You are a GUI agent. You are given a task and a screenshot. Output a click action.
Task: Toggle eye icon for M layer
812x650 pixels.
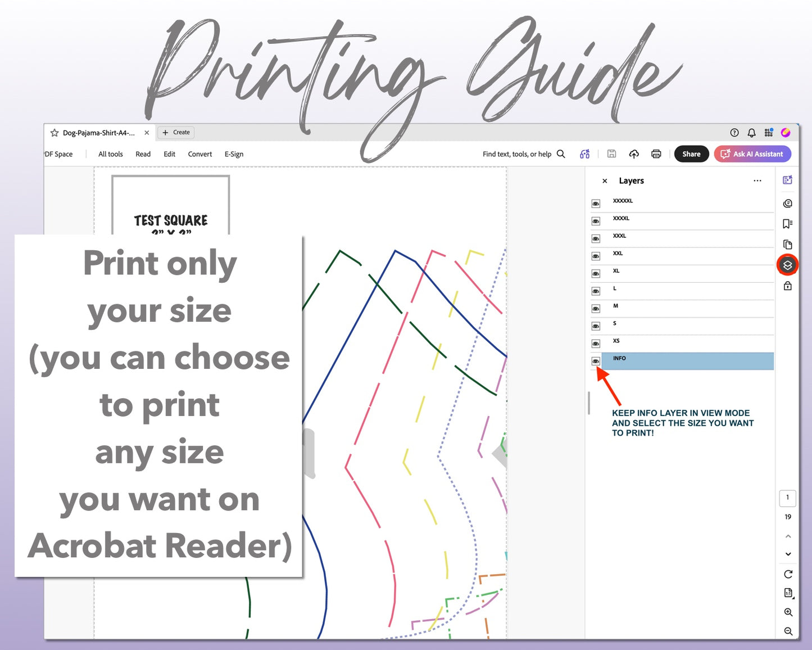pos(596,309)
